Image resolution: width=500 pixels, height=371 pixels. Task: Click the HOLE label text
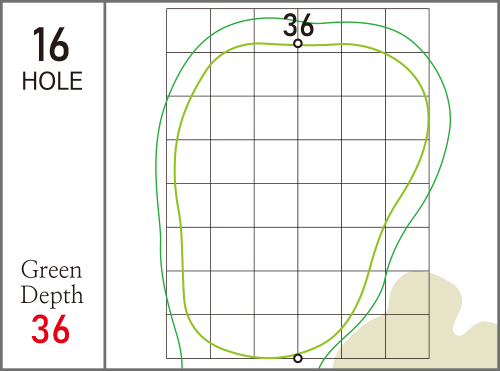click(52, 81)
